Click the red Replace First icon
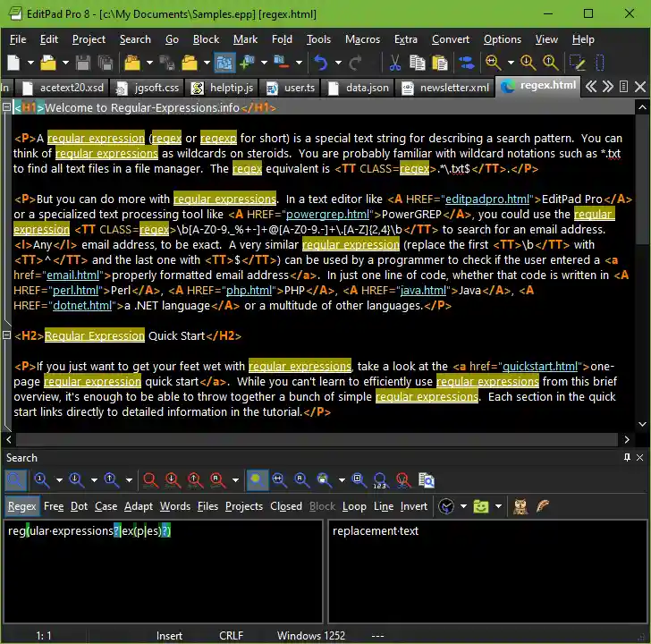Screen dimensions: 651x644 pos(151,480)
